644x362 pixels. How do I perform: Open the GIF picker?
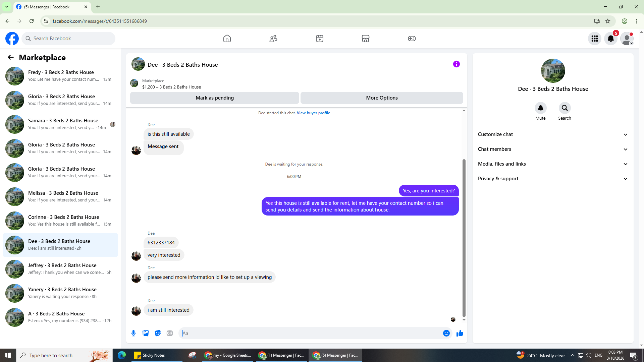[170, 333]
